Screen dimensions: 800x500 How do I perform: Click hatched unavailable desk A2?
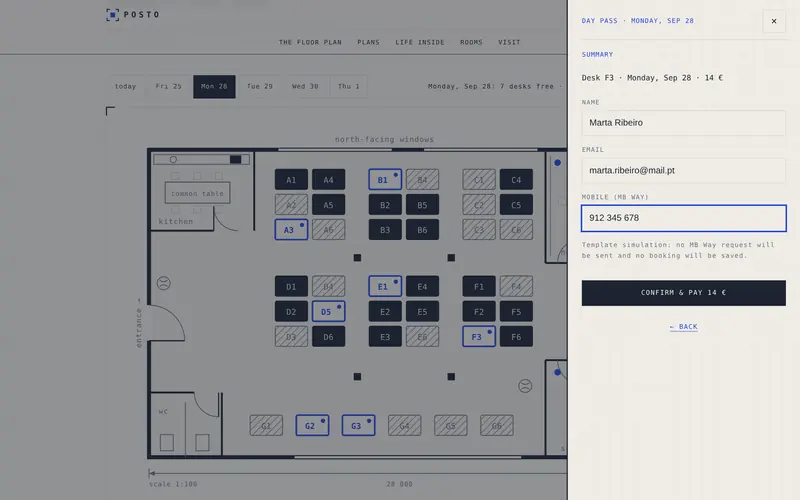click(x=291, y=205)
